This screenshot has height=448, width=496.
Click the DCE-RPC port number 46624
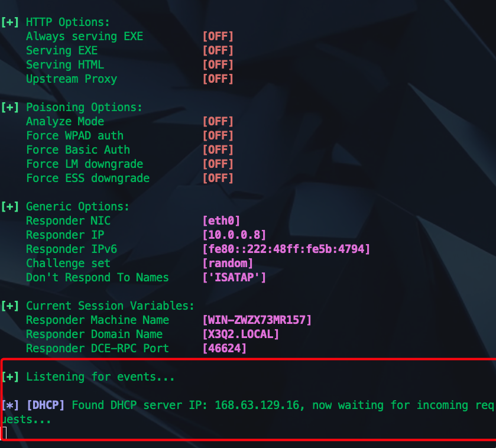[x=225, y=349]
